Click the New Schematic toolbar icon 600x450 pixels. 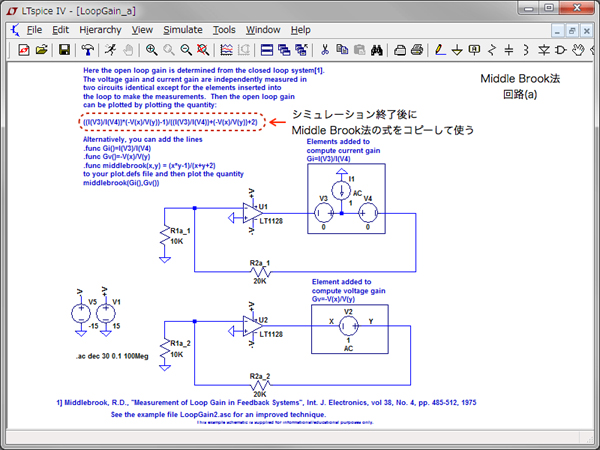20,49
